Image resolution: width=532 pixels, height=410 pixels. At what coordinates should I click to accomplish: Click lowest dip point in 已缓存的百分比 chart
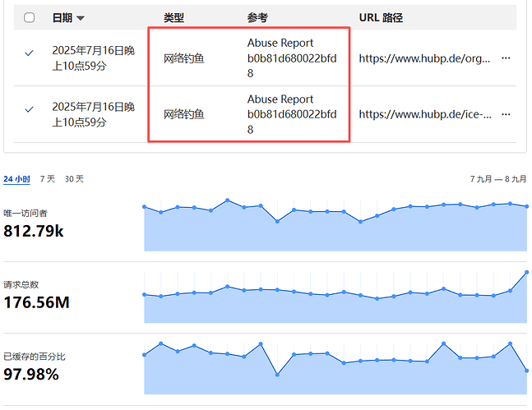[277, 375]
